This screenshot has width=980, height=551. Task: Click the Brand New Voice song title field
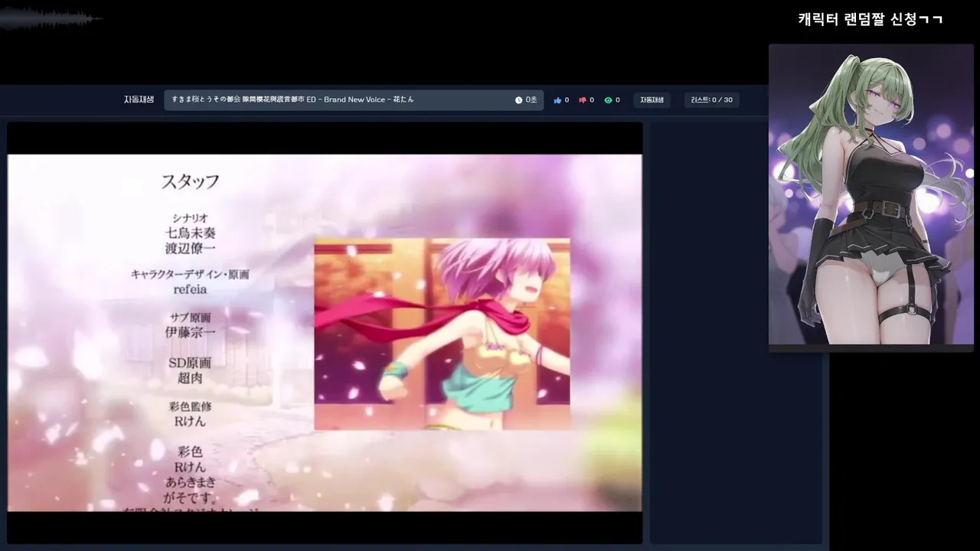(x=354, y=100)
